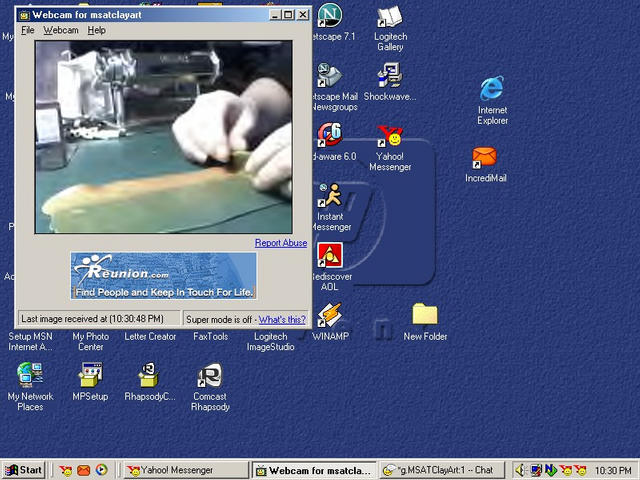Open the Webcam menu
Screen dimensions: 640x480
[x=61, y=30]
